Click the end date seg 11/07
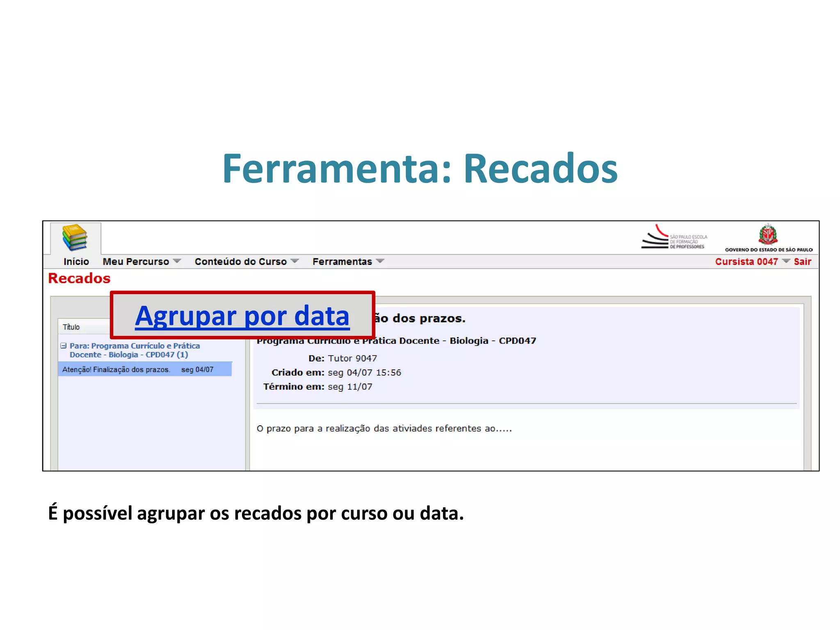The image size is (840, 630). pyautogui.click(x=350, y=387)
